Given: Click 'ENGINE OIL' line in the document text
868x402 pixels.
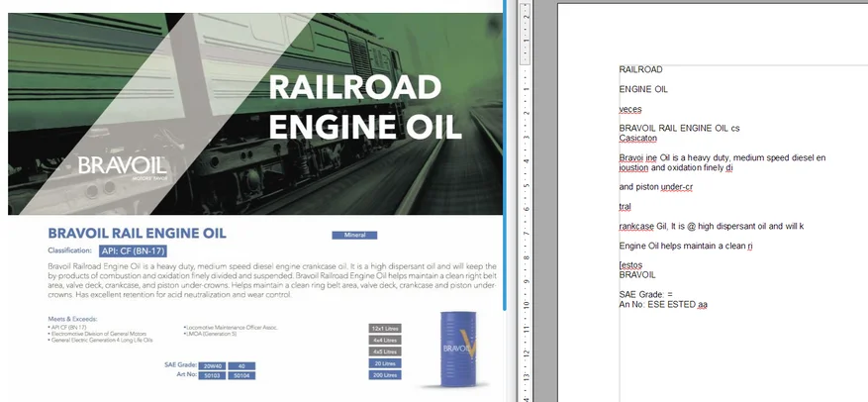Looking at the screenshot, I should pyautogui.click(x=643, y=89).
